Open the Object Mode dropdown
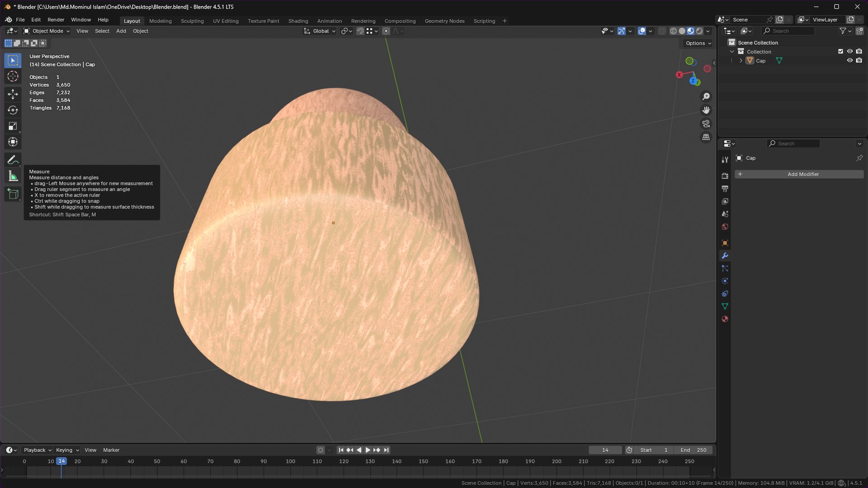This screenshot has width=868, height=488. click(46, 31)
